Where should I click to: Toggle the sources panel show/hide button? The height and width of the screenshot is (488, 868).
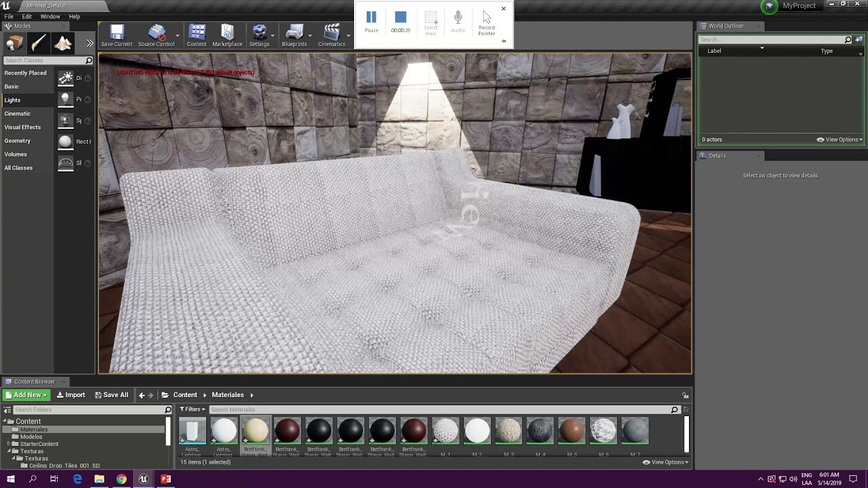click(x=7, y=410)
